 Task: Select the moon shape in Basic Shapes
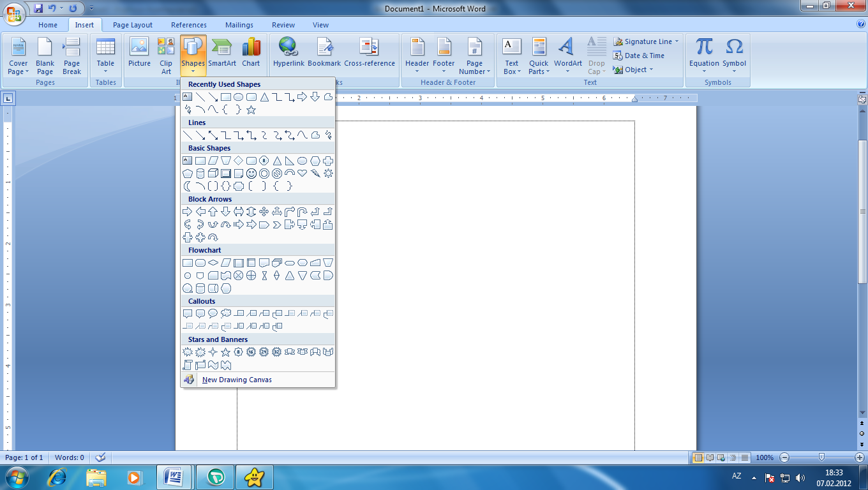point(188,186)
